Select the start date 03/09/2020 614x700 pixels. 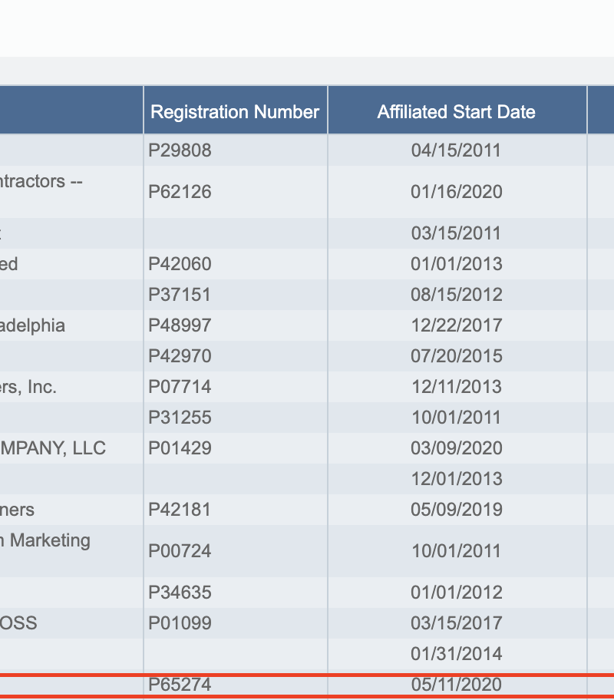[x=457, y=448]
